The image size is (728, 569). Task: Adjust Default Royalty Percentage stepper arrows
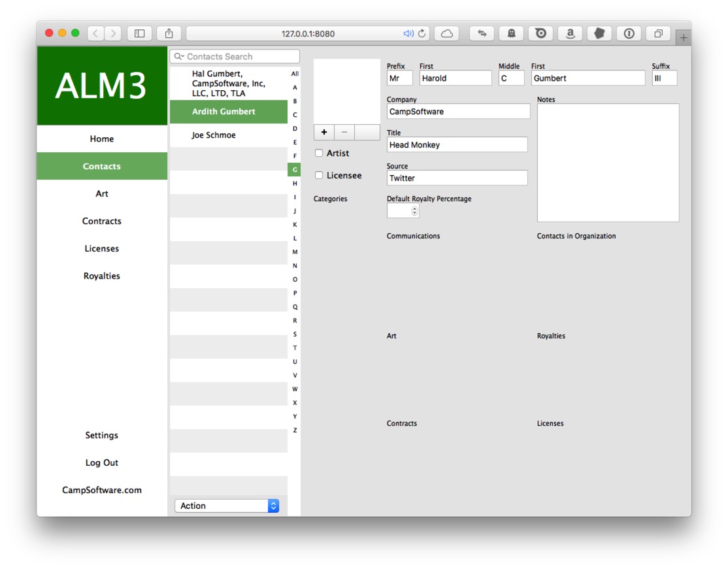coord(414,211)
